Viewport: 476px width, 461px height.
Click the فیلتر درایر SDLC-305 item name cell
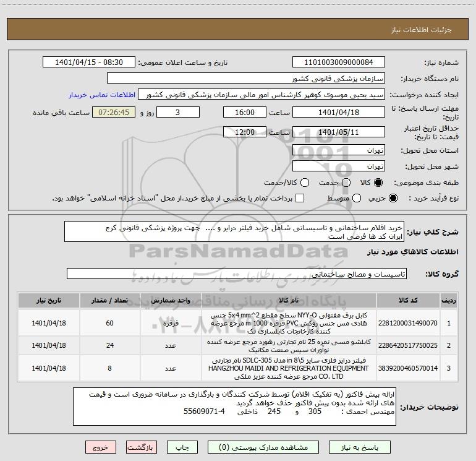[x=289, y=368]
